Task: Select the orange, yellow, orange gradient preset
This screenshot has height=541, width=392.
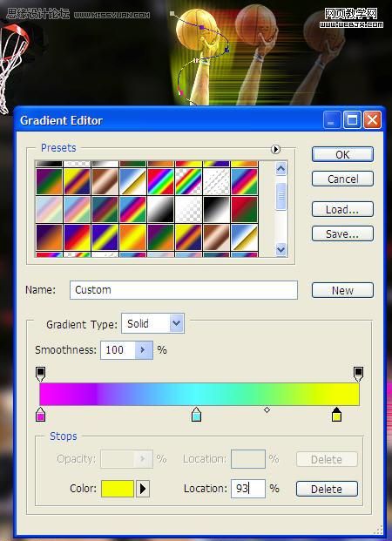Action: coord(133,237)
